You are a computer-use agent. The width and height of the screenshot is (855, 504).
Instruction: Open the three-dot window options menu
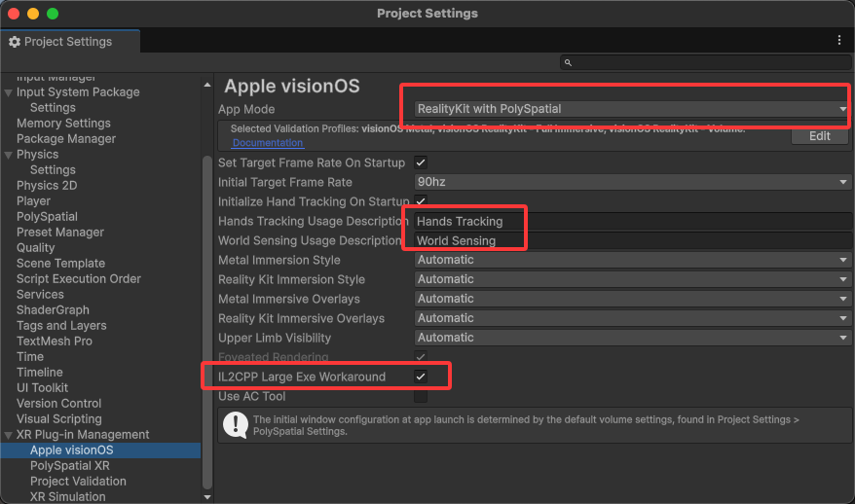click(839, 40)
